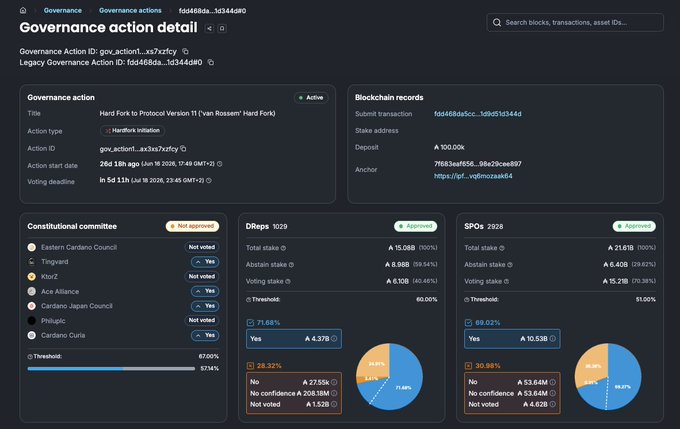The image size is (680, 429).
Task: Expand Tingvard Yes vote details
Action: (205, 262)
